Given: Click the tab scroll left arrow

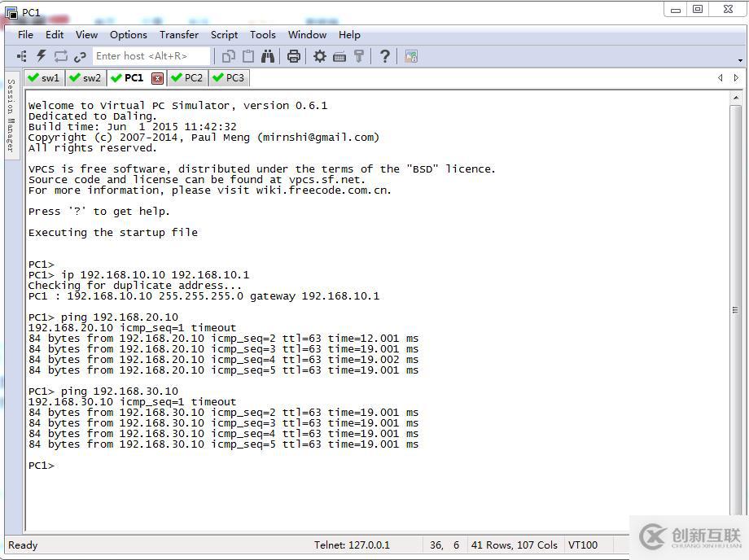Looking at the screenshot, I should [721, 78].
